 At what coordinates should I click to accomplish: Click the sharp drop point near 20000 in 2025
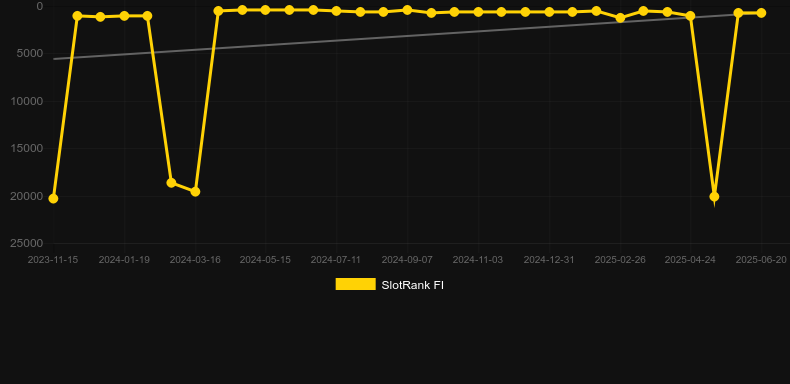[x=714, y=197]
